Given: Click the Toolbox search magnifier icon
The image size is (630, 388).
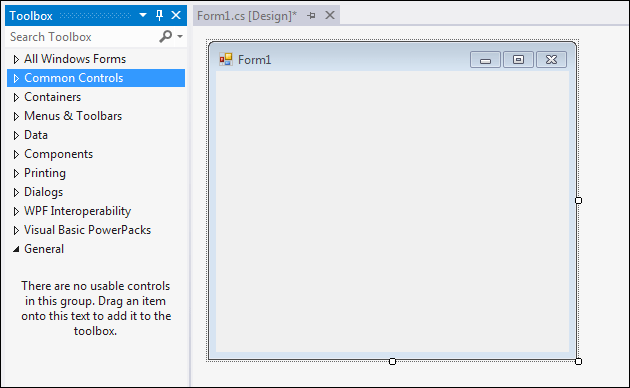Looking at the screenshot, I should (165, 37).
